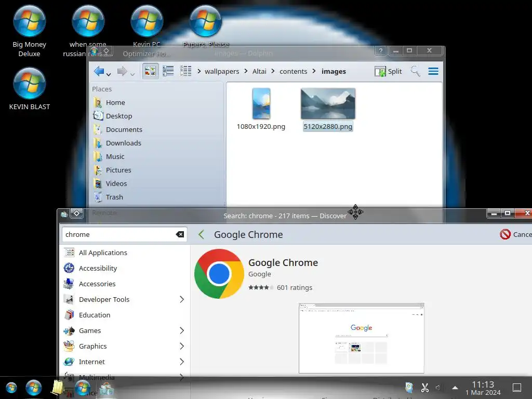Open KEVIN BLAST desktop icon

[30, 89]
